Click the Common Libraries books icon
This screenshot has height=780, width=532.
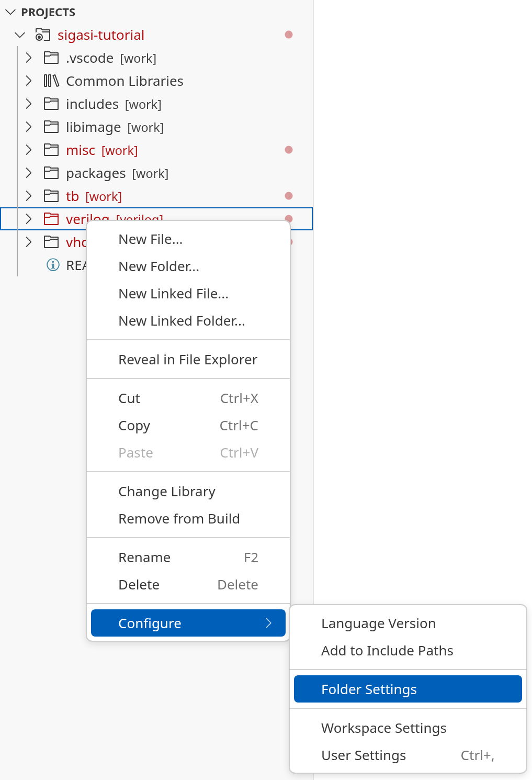[x=51, y=81]
